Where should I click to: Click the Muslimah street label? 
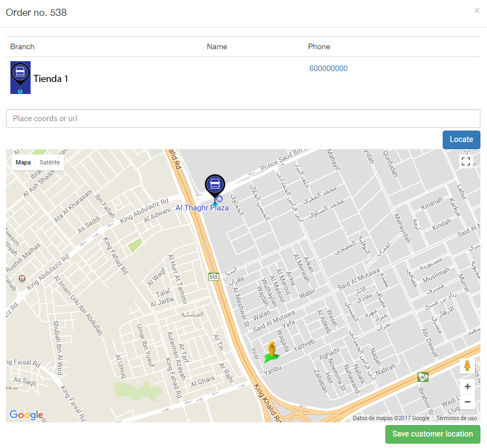tap(436, 275)
